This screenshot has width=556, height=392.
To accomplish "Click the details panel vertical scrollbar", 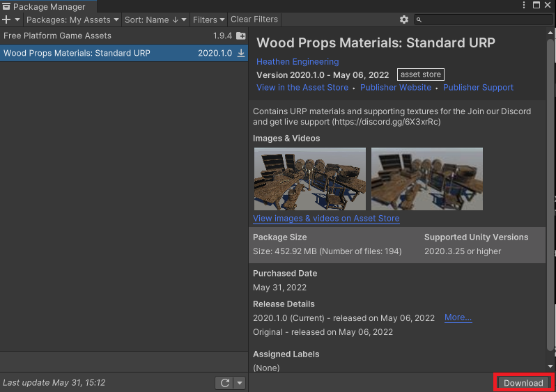I will [550, 194].
